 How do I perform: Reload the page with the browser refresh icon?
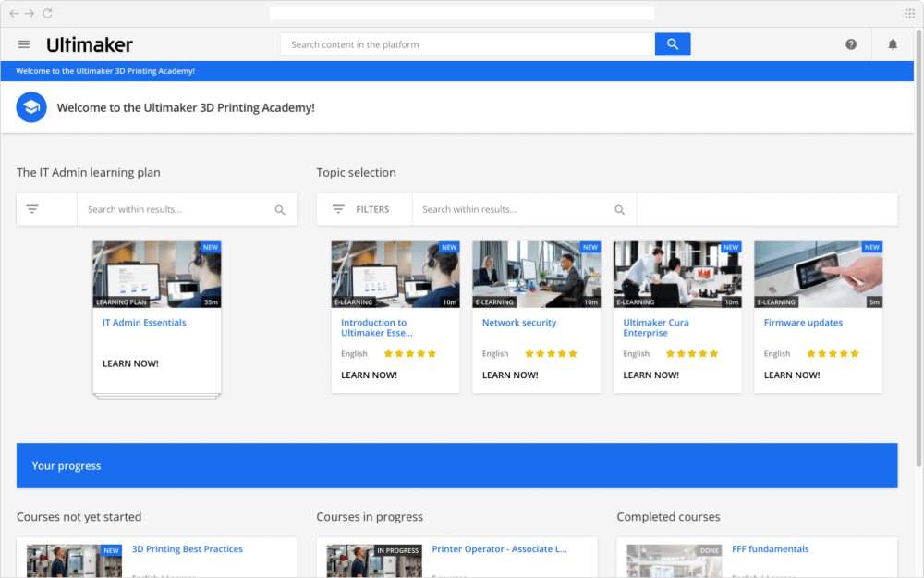tap(48, 13)
